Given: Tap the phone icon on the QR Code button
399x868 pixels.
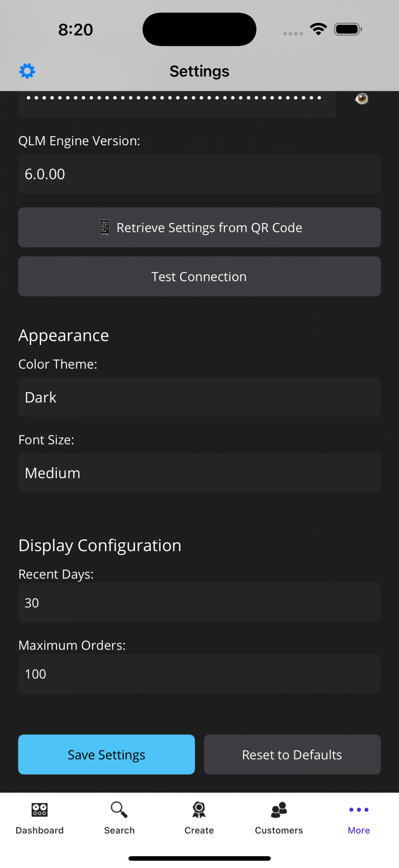Looking at the screenshot, I should click(105, 228).
